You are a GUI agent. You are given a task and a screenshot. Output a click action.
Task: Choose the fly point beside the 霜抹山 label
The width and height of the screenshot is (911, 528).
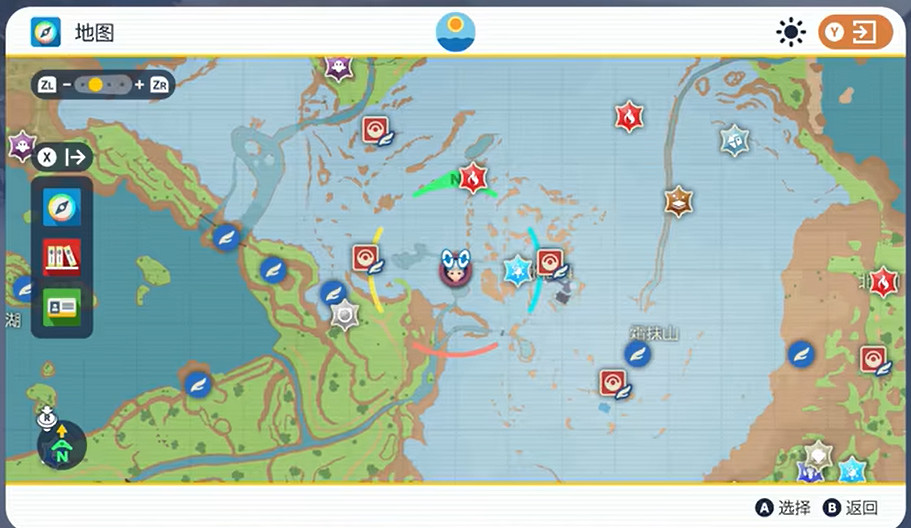tap(637, 354)
